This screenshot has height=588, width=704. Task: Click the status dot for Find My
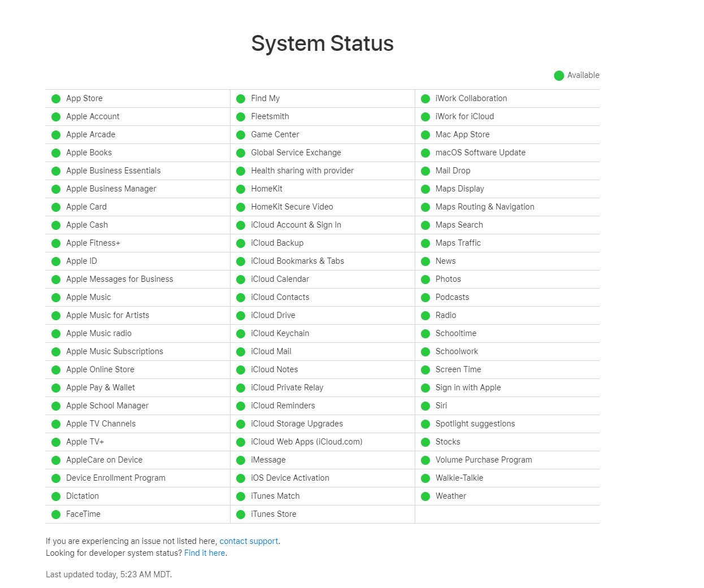[x=241, y=99]
